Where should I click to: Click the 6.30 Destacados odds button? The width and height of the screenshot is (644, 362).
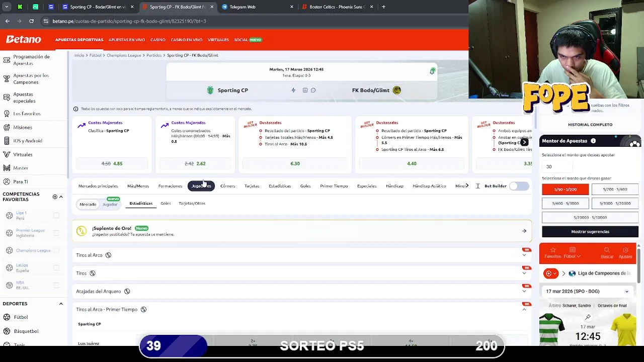click(295, 163)
